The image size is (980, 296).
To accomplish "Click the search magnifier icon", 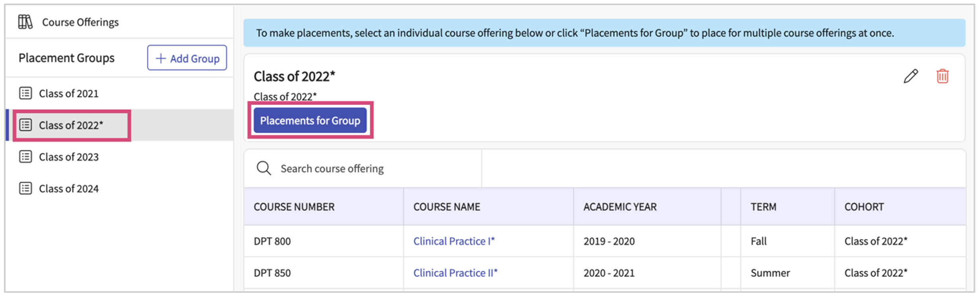I will pyautogui.click(x=264, y=168).
